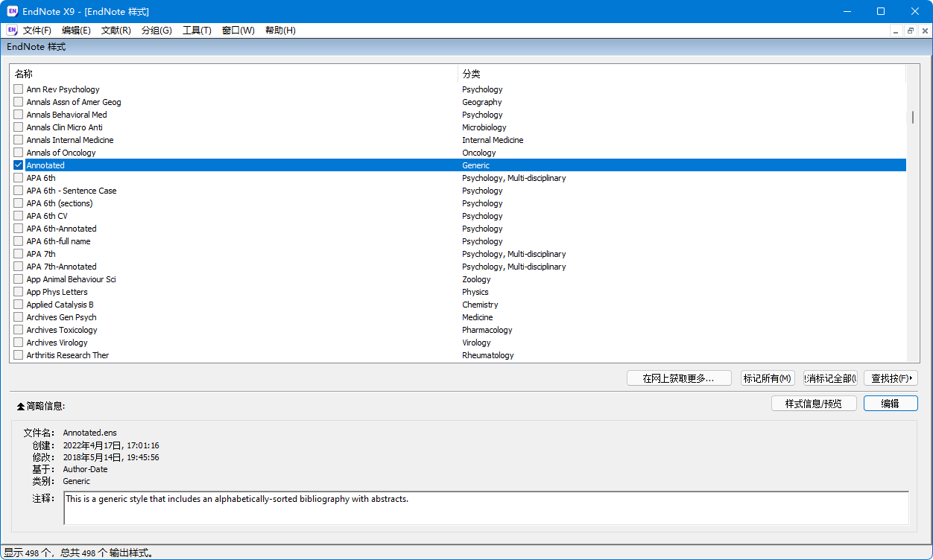933x560 pixels.
Task: Tick the Applied Catalysis B checkbox
Action: tap(19, 305)
